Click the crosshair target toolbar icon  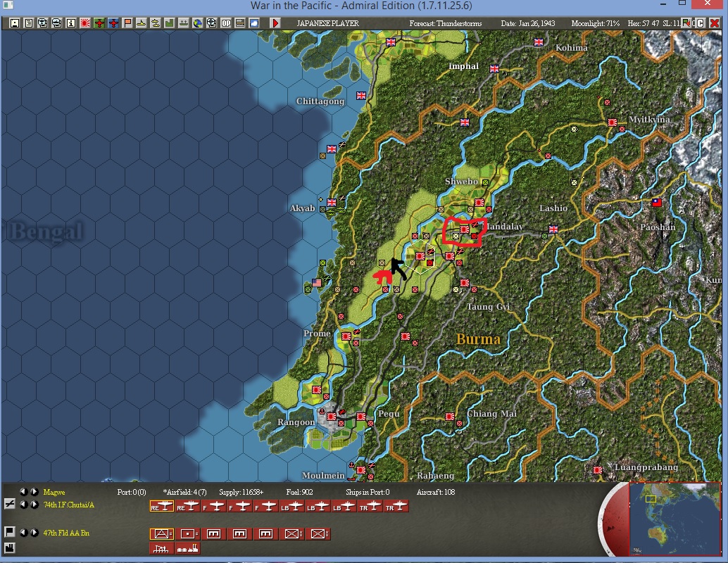pos(212,23)
